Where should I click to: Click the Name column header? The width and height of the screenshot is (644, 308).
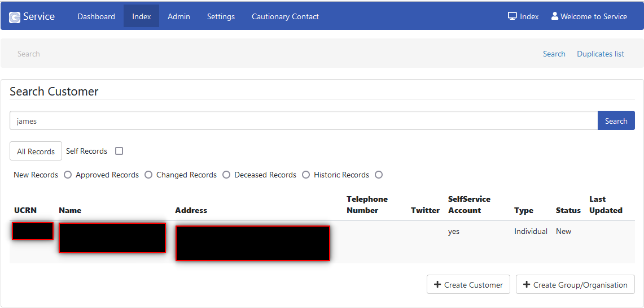coord(70,210)
